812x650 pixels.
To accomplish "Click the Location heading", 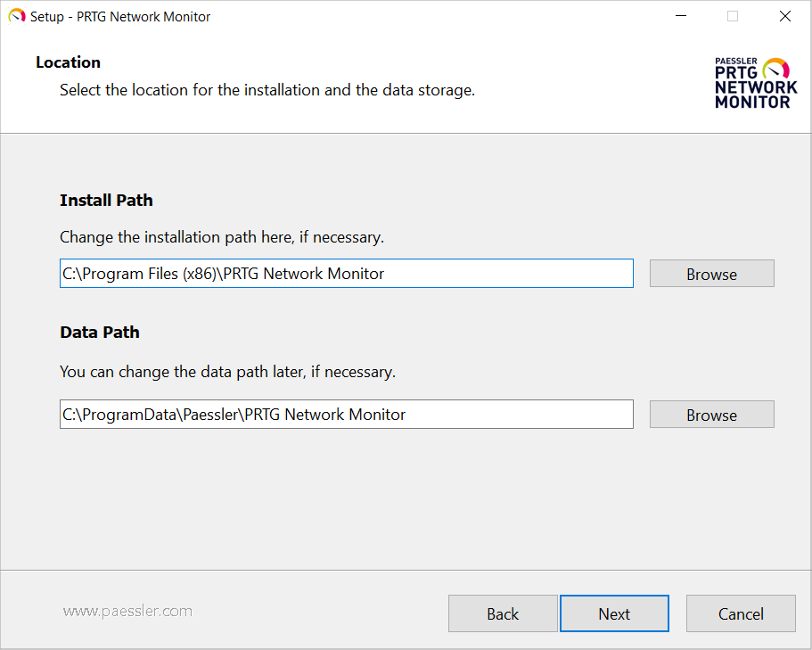I will coord(68,62).
